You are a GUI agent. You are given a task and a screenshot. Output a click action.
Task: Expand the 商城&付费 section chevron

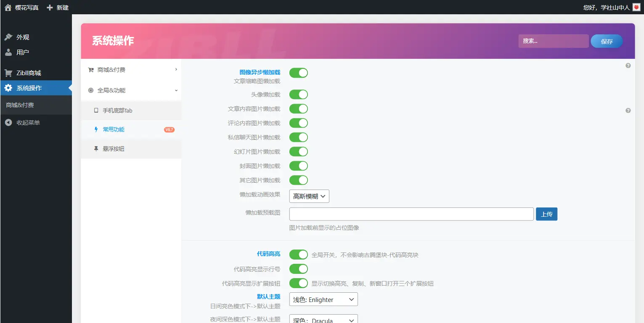click(x=176, y=70)
